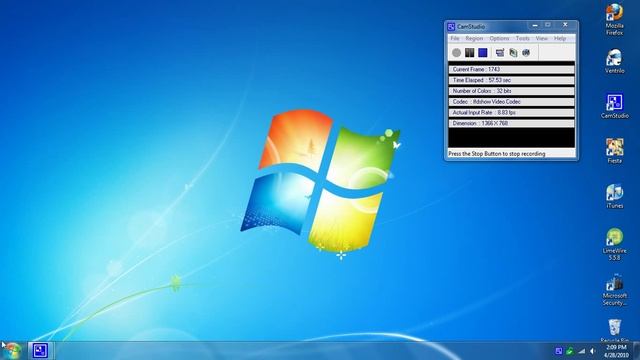Image resolution: width=640 pixels, height=360 pixels.
Task: Click the green system tray icon
Action: coord(570,351)
